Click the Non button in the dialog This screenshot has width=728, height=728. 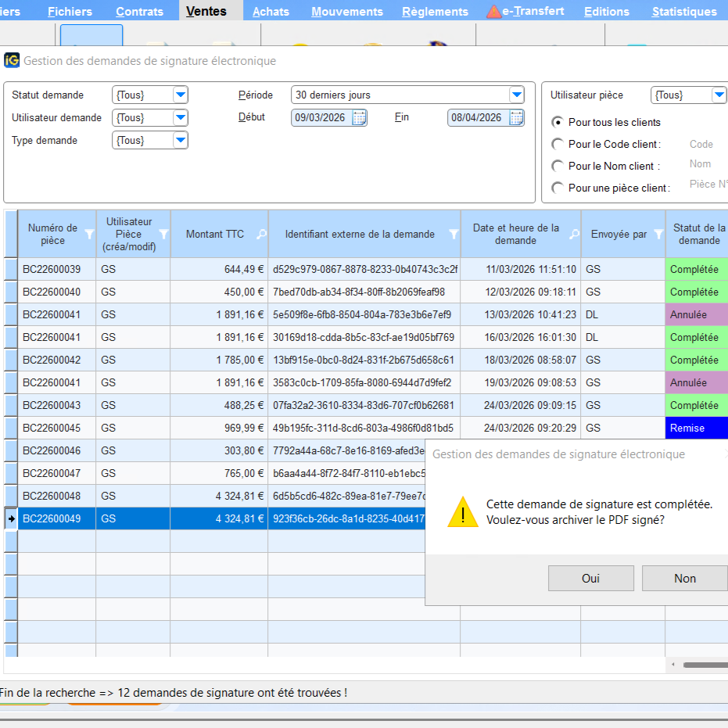684,579
